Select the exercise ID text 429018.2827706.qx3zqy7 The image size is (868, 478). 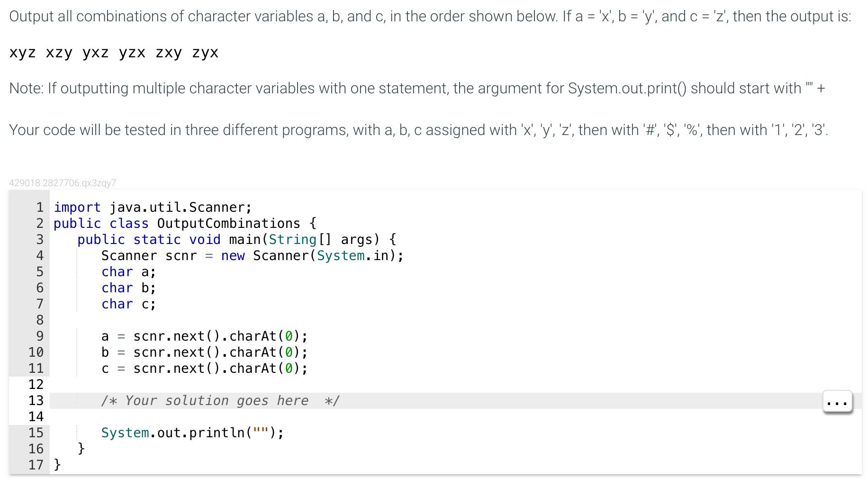63,183
